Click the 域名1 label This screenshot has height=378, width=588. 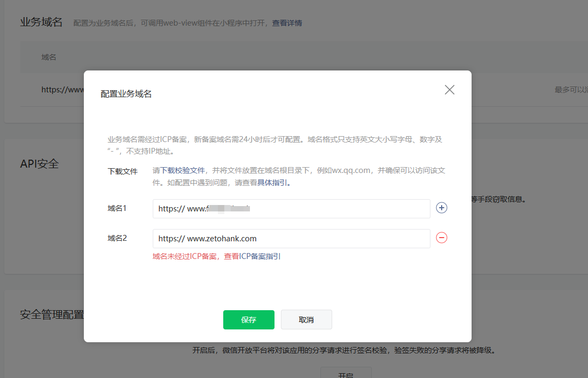coord(117,209)
